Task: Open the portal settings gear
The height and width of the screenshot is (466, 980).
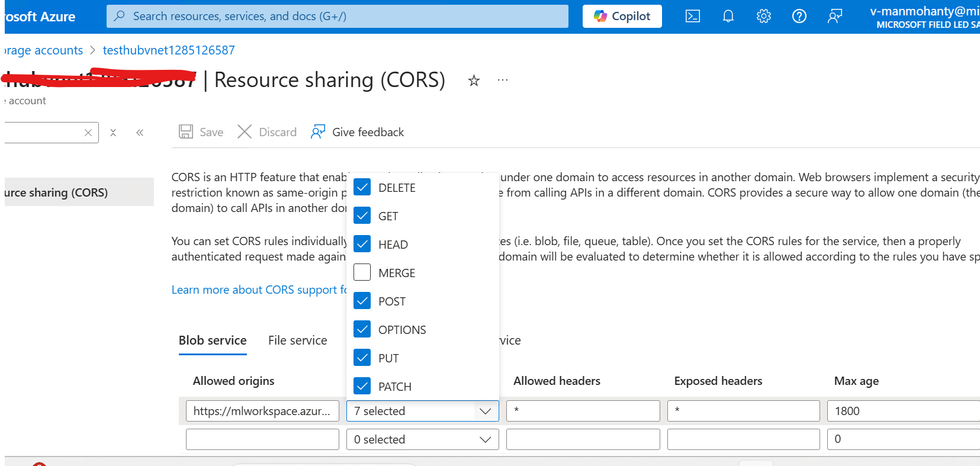Action: [x=764, y=17]
